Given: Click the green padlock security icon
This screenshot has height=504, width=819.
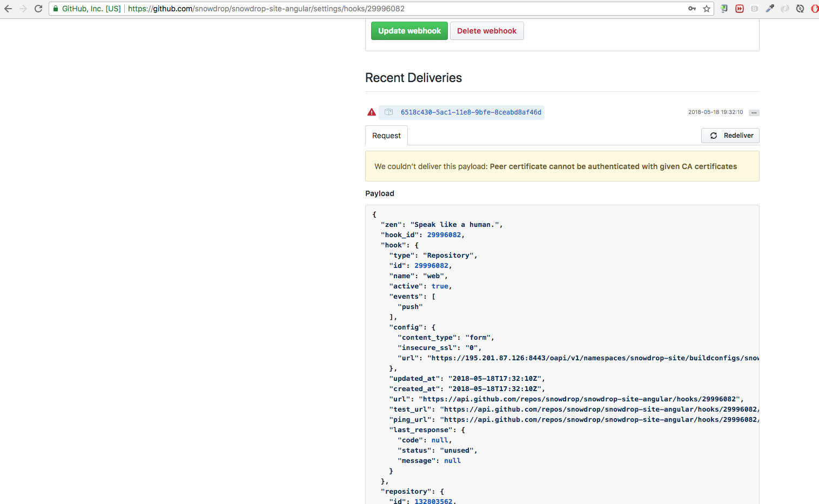Looking at the screenshot, I should click(x=56, y=9).
